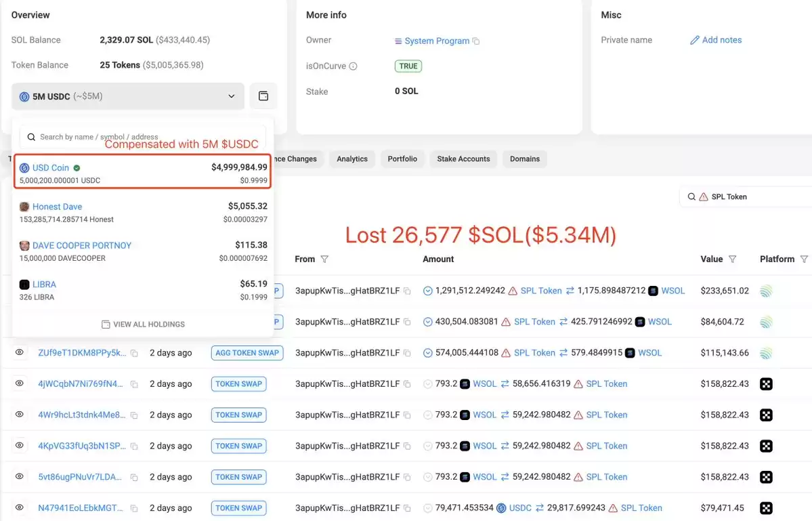Click the From column filter icon
Screen dimensions: 812x521
324,259
